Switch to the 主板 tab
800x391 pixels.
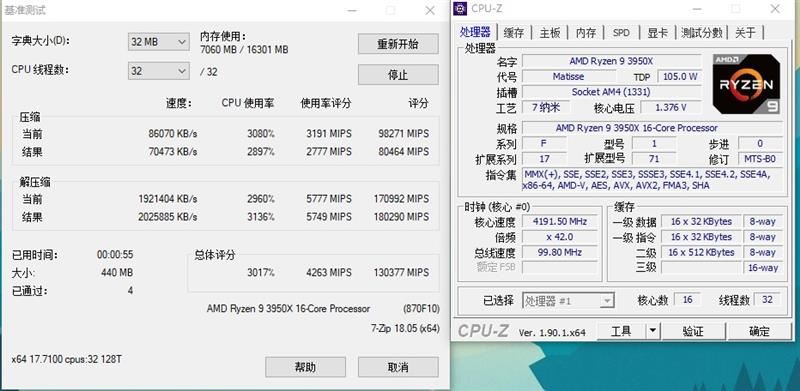(550, 33)
